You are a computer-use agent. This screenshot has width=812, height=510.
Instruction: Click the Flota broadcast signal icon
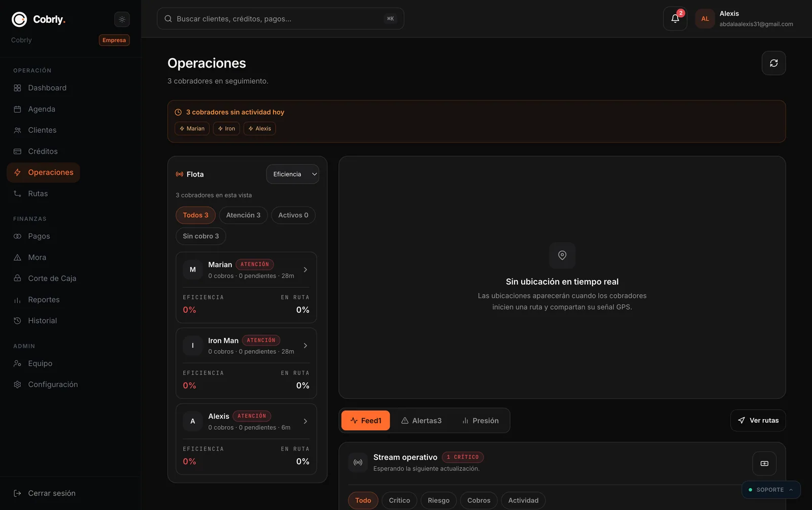click(x=179, y=174)
